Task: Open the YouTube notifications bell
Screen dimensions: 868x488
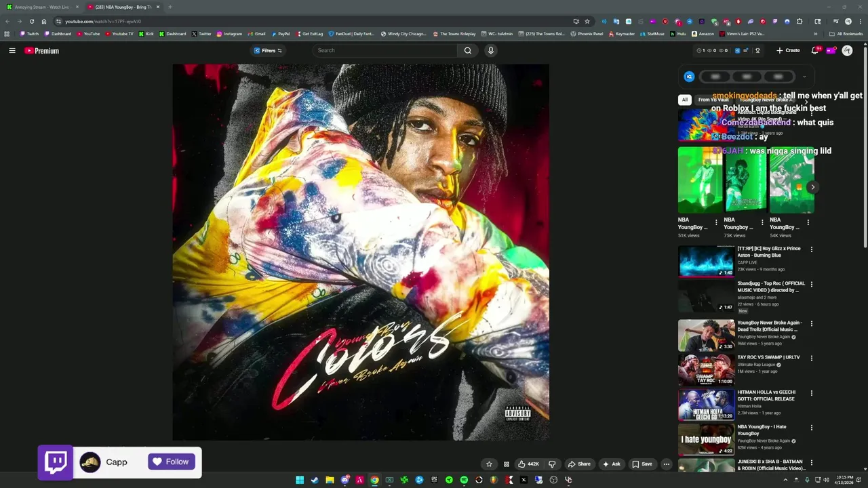Action: [815, 50]
